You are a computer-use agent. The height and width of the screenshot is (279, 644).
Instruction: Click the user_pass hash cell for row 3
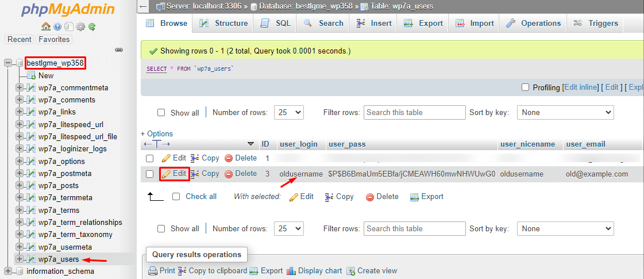(x=411, y=174)
